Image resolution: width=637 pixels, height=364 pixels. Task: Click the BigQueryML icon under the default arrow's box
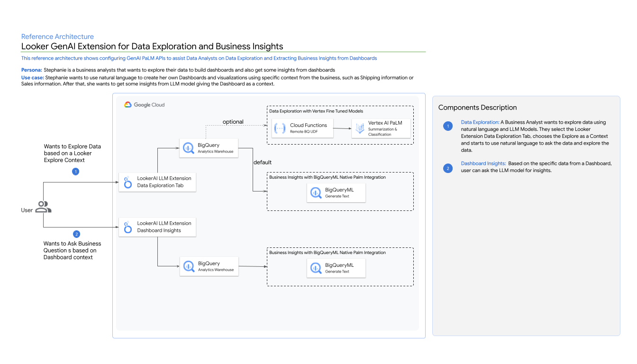(316, 192)
